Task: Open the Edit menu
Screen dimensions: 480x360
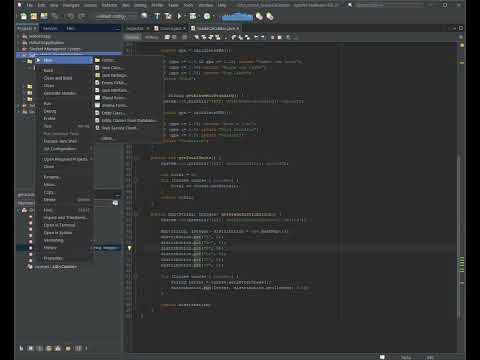Action: click(x=41, y=5)
